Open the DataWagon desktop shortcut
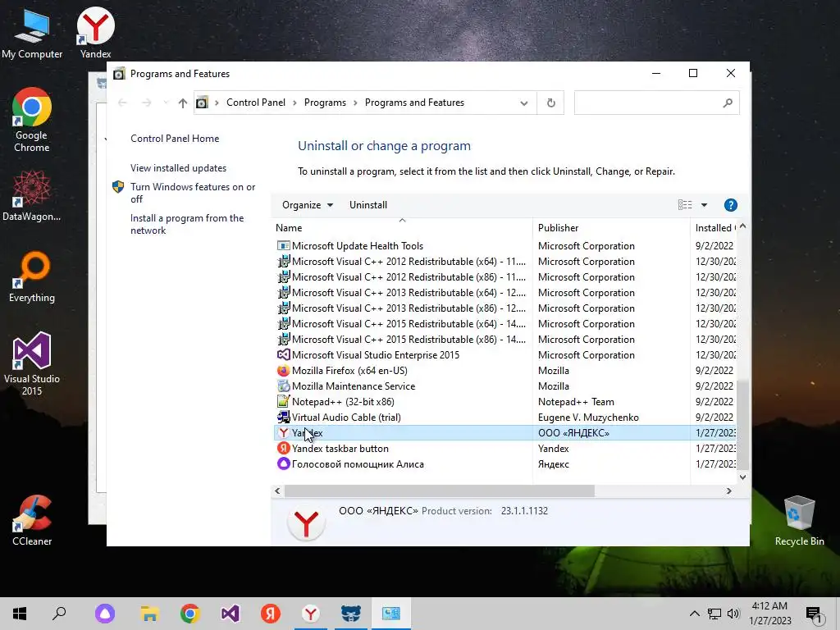 coord(32,195)
